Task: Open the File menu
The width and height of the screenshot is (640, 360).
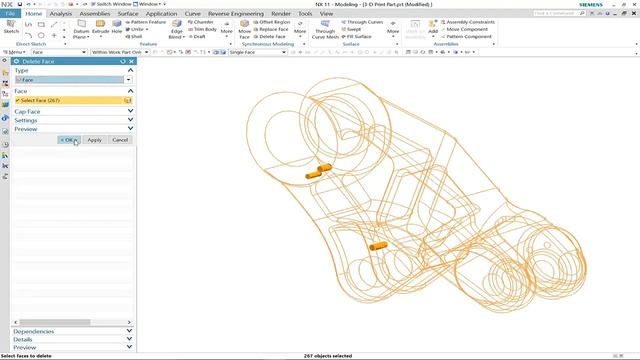Action: 10,13
